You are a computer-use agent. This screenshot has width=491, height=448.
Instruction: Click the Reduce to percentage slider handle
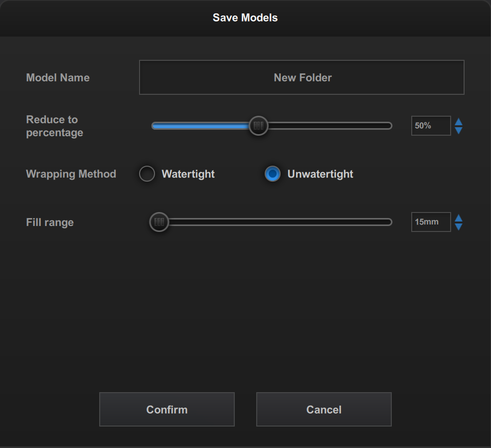pyautogui.click(x=258, y=126)
